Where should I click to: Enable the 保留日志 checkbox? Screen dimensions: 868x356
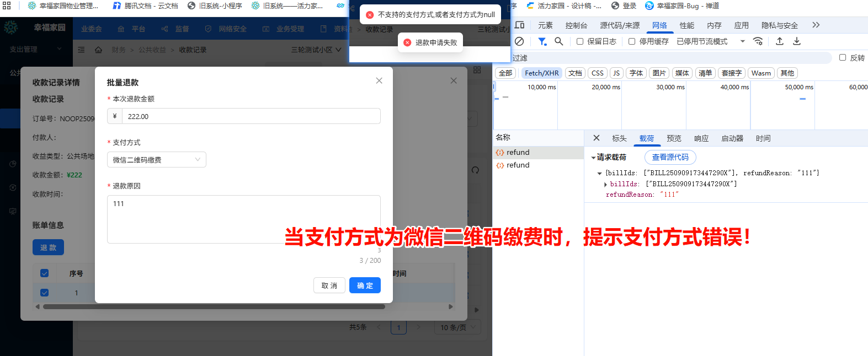(580, 41)
